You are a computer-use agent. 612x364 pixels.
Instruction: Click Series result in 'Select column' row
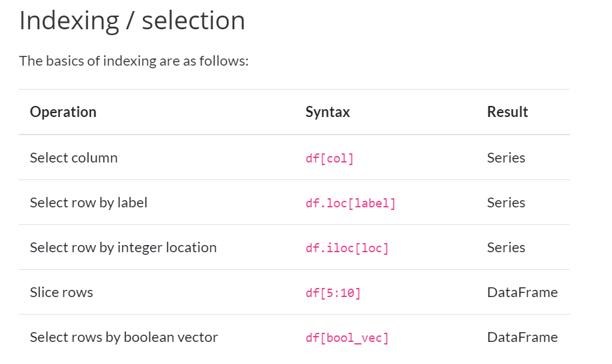point(506,157)
